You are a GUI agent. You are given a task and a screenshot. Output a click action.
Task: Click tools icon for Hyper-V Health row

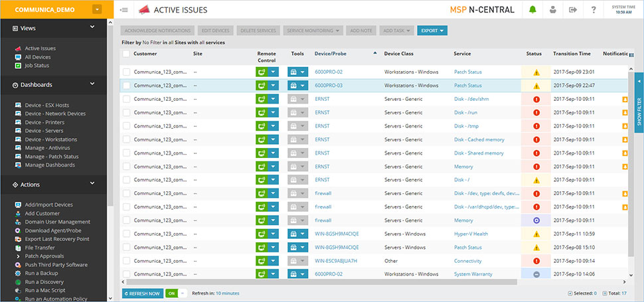293,234
